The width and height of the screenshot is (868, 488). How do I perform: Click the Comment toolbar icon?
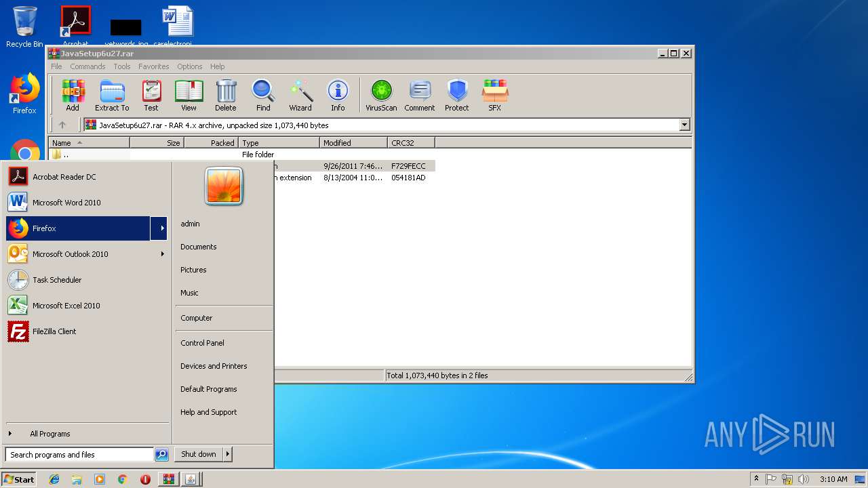point(420,95)
